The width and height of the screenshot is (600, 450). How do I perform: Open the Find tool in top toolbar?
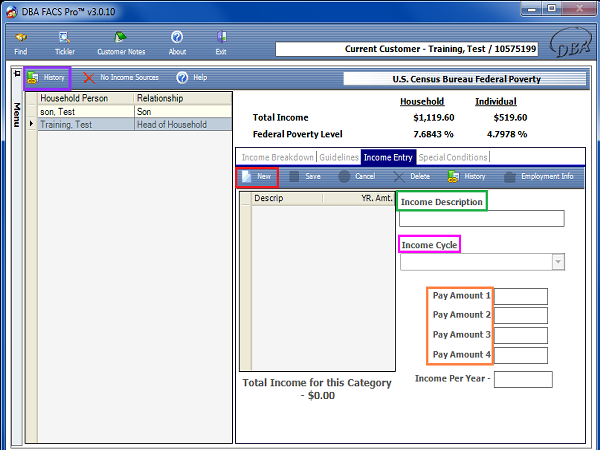[x=21, y=43]
